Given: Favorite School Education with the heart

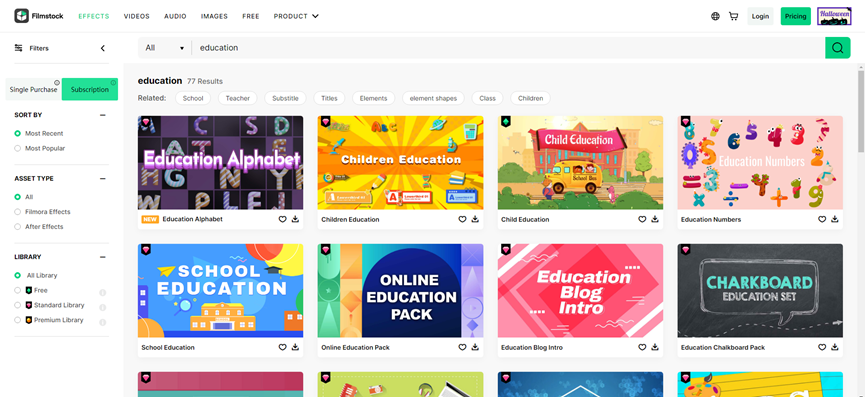Looking at the screenshot, I should tap(282, 347).
